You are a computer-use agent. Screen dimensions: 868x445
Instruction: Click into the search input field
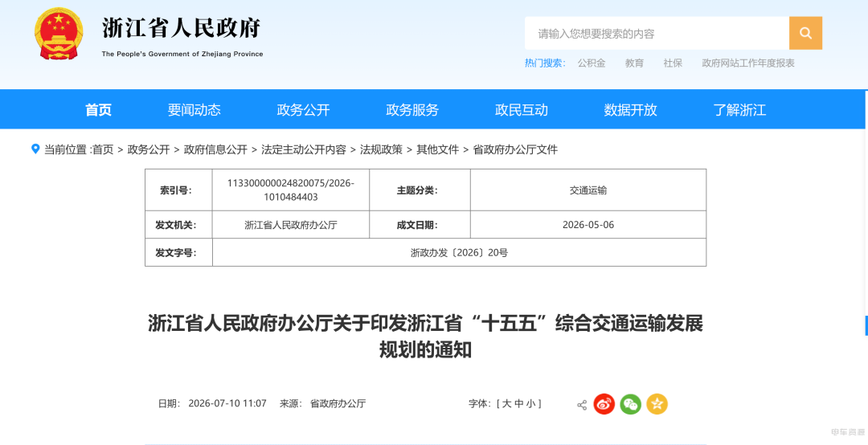click(657, 33)
